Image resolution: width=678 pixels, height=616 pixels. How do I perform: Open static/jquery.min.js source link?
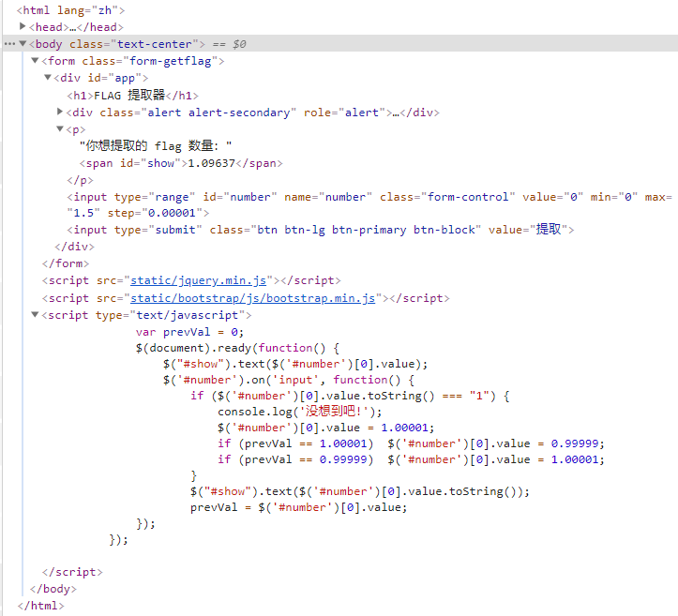click(x=199, y=280)
